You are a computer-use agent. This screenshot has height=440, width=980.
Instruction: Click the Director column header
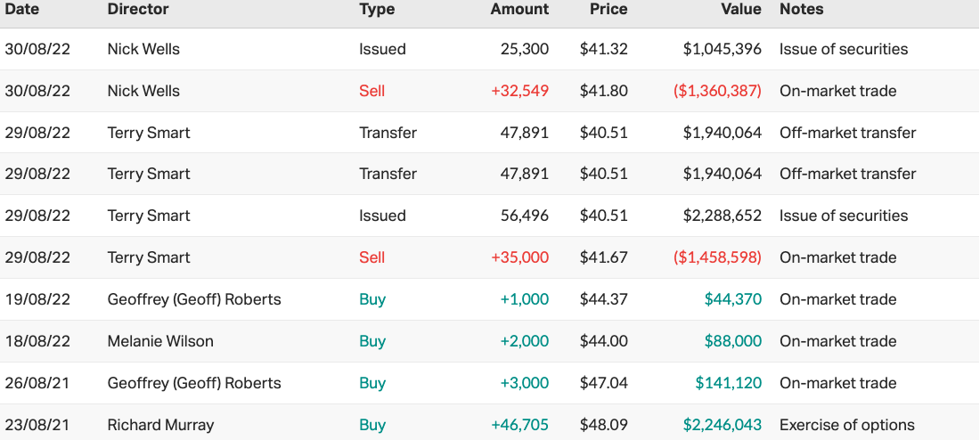(137, 9)
